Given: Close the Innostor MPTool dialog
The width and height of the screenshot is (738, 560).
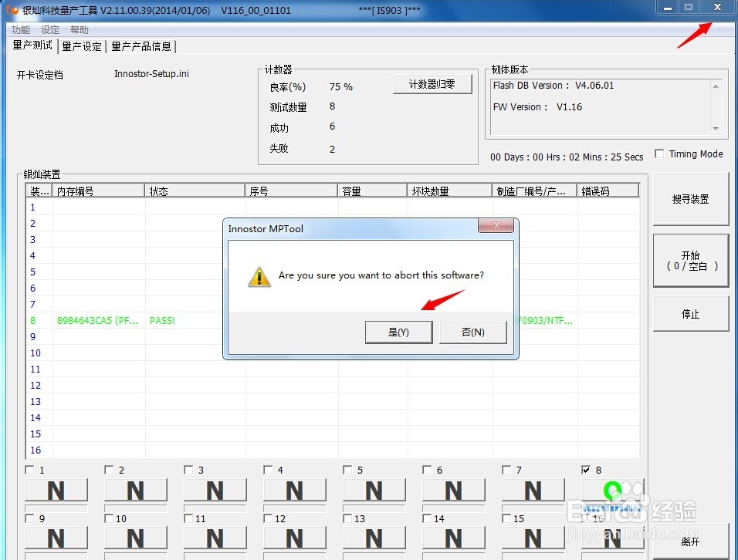Looking at the screenshot, I should coord(496,225).
